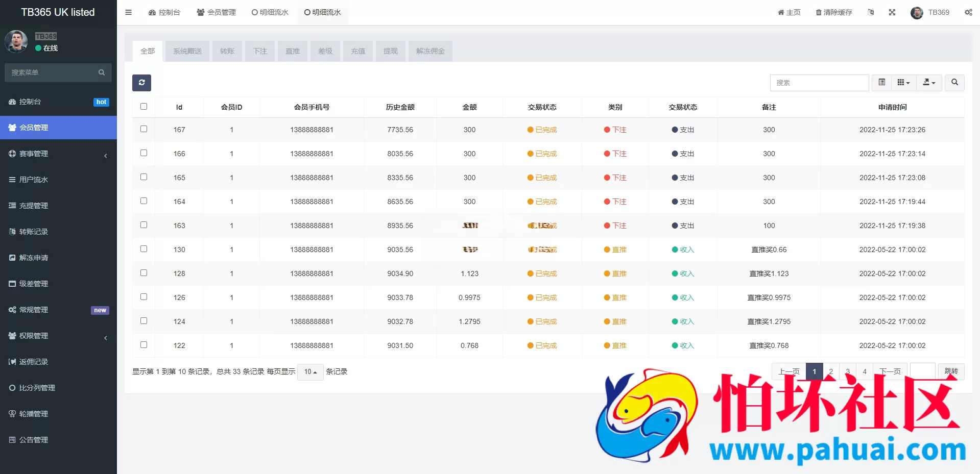Check the row with Id 163
The image size is (980, 474).
tap(144, 225)
